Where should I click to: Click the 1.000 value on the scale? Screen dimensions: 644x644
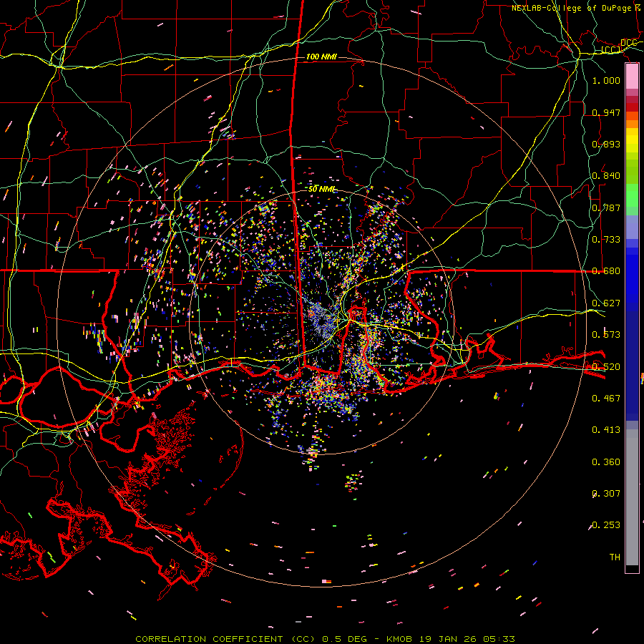606,80
